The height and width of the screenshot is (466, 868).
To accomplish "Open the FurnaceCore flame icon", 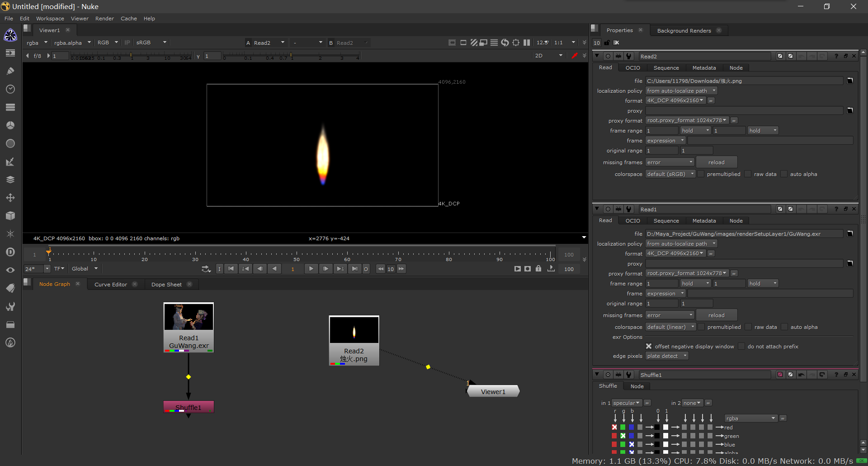I will pos(10,342).
